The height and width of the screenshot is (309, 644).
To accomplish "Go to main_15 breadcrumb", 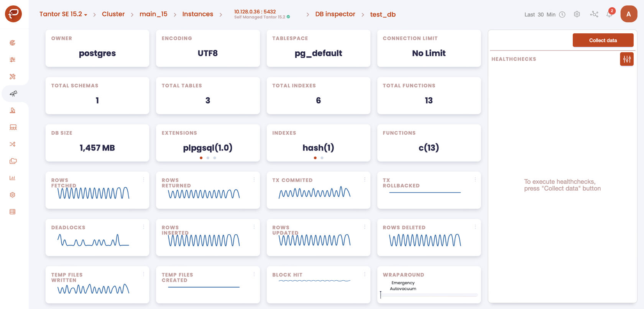I will [153, 14].
